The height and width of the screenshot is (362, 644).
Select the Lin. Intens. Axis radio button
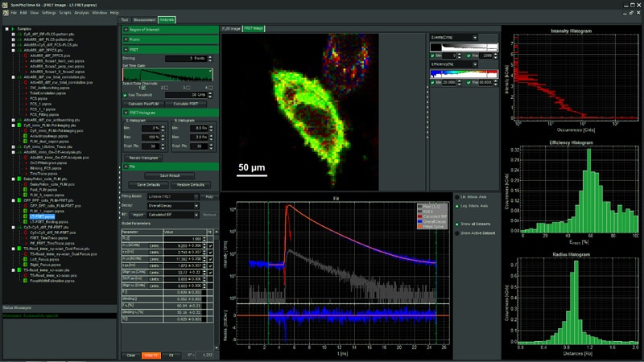(x=457, y=196)
